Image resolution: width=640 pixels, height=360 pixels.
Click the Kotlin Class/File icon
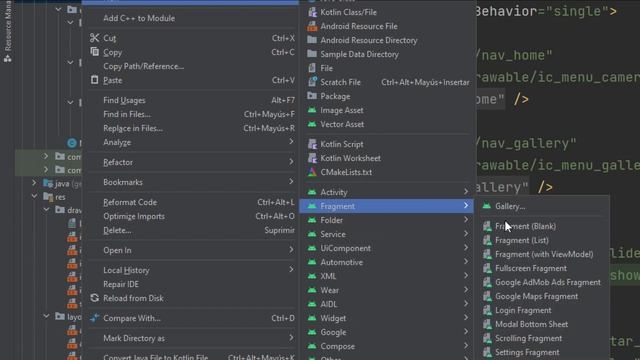tap(312, 12)
